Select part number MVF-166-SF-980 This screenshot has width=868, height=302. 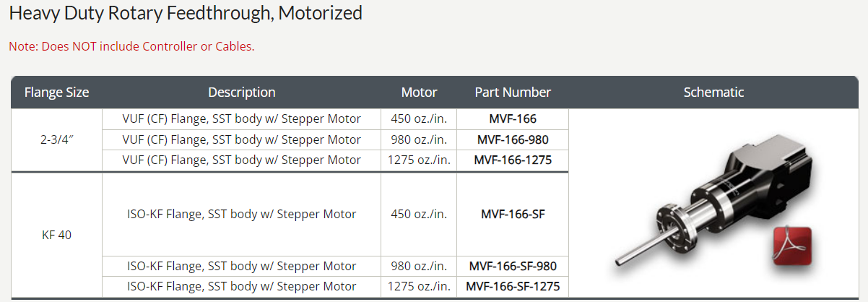(x=513, y=266)
